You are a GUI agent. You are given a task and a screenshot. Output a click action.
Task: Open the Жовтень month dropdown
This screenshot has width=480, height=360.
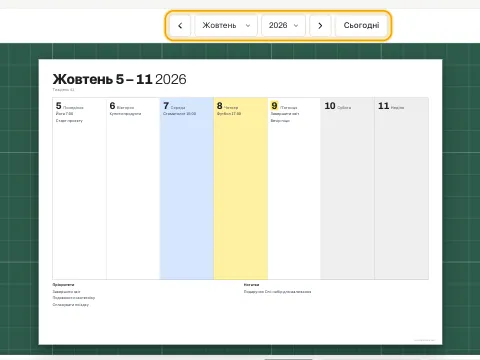[x=226, y=25]
